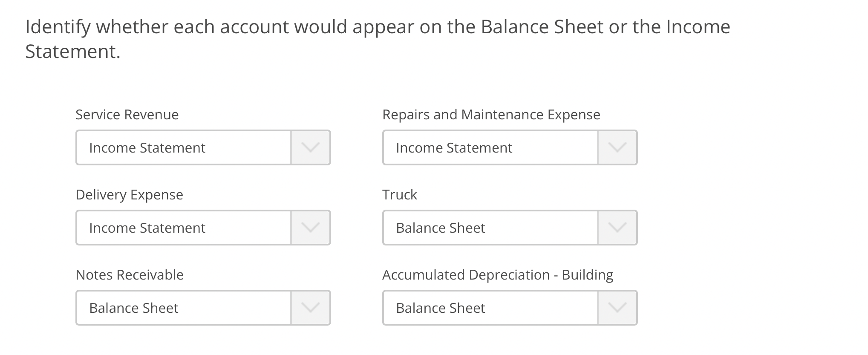
Task: Click the chevron arrow beside Delivery Expense selection
Action: [x=311, y=228]
